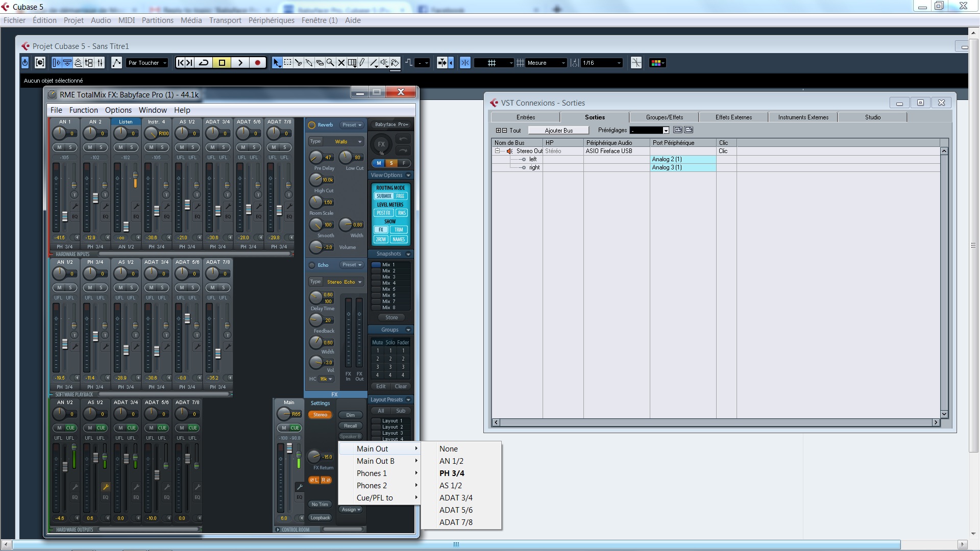Select the Range Selection tool
Screen dimensions: 980x551
click(x=288, y=63)
